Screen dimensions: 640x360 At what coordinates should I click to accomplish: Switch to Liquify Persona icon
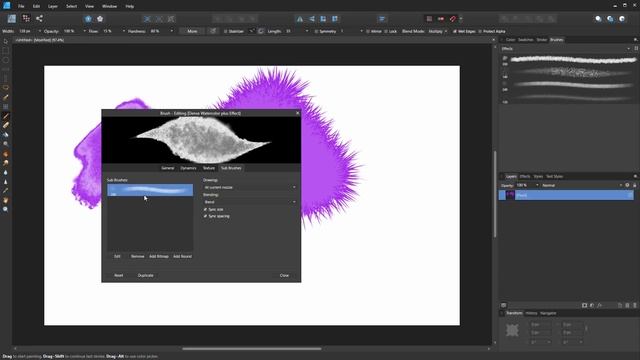[x=26, y=18]
